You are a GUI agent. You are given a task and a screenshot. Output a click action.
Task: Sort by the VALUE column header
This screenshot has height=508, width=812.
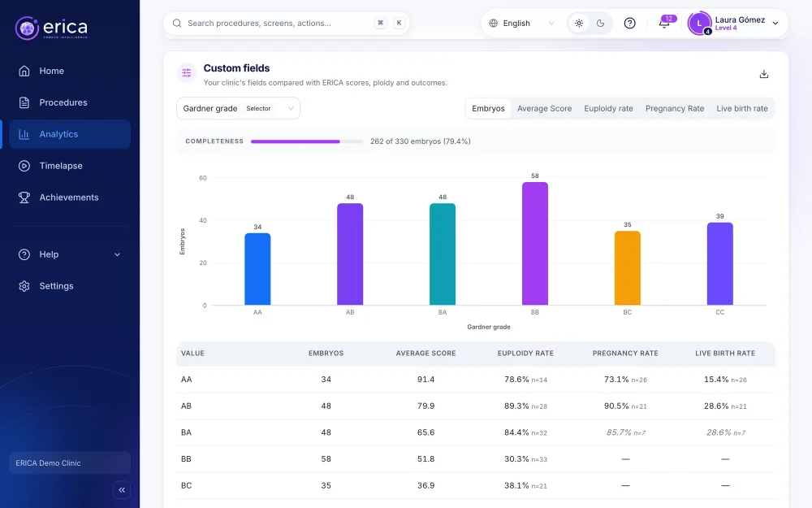coord(192,354)
